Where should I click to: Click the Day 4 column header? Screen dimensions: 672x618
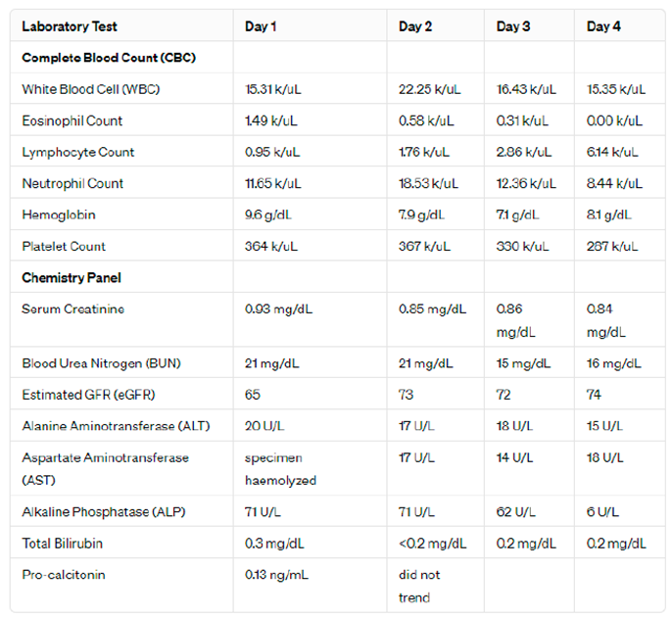coord(603,26)
